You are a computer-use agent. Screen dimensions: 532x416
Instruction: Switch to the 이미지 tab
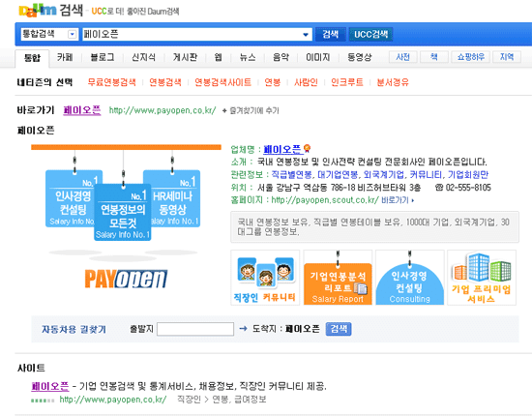click(x=318, y=57)
